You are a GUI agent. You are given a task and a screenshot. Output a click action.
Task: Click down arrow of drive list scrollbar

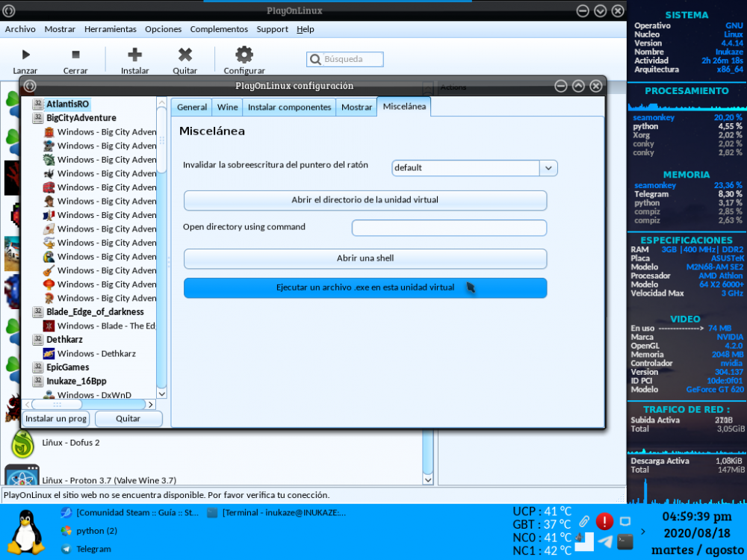point(161,392)
